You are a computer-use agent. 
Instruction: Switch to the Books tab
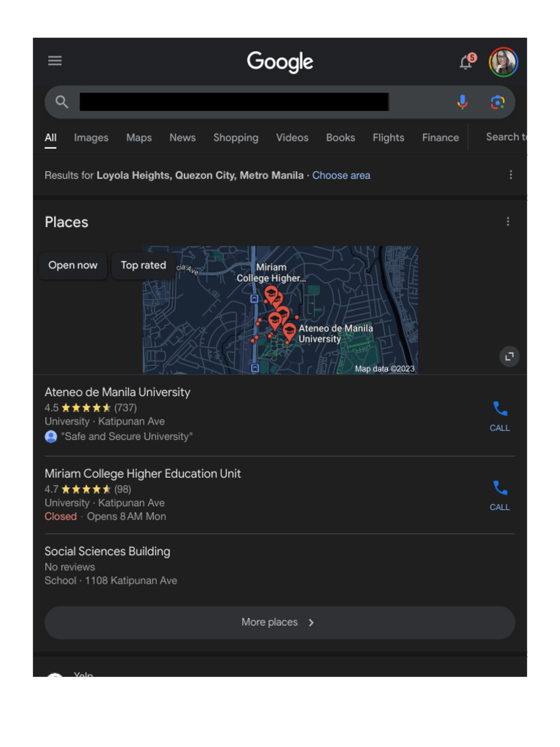tap(341, 138)
